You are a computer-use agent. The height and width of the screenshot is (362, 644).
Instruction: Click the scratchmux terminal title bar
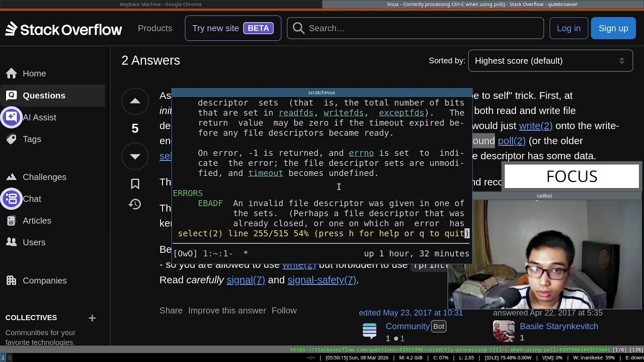pos(321,93)
